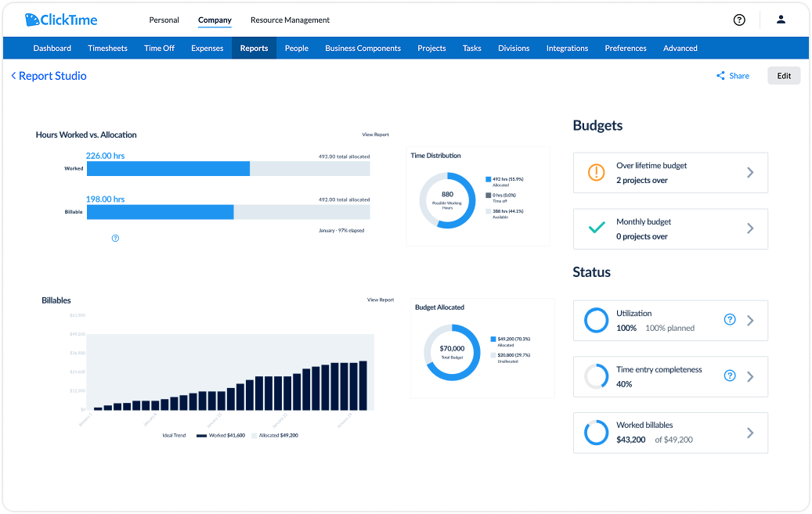Click the Share icon
The image size is (812, 514).
click(720, 76)
